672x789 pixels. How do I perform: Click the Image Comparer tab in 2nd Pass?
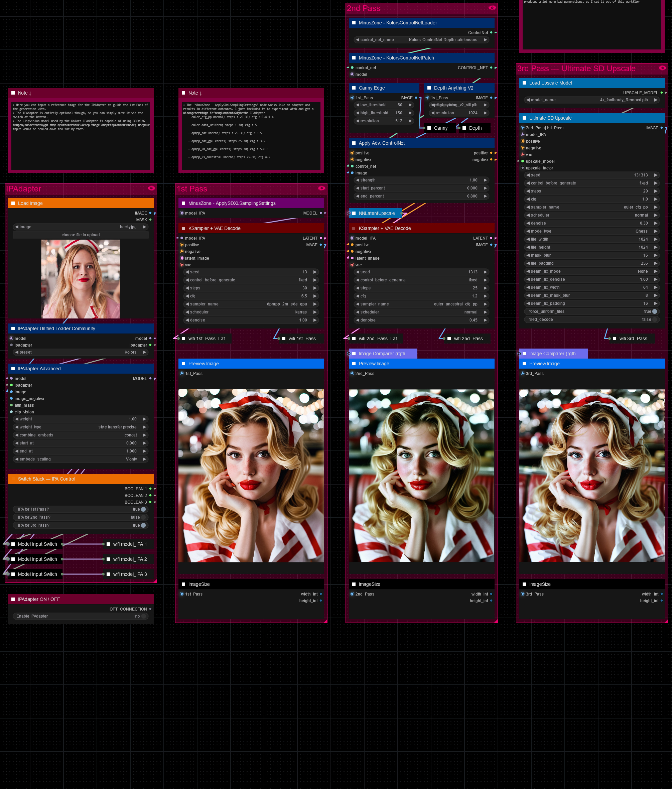point(382,354)
